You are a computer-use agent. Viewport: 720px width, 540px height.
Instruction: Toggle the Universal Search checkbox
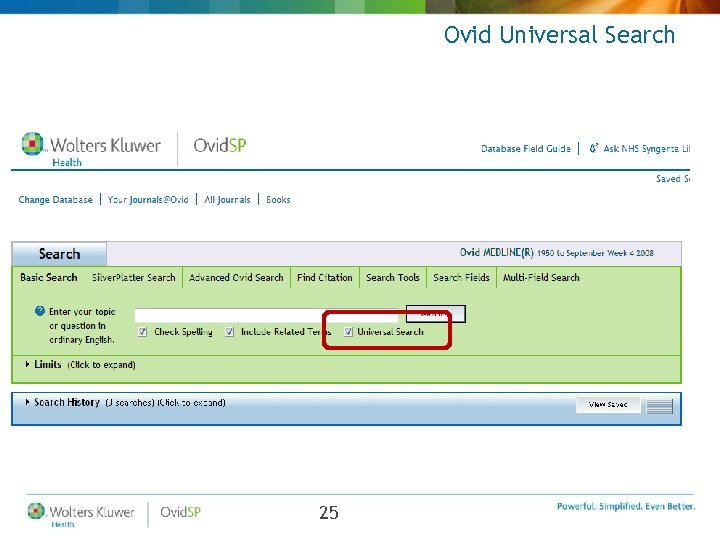pyautogui.click(x=348, y=332)
